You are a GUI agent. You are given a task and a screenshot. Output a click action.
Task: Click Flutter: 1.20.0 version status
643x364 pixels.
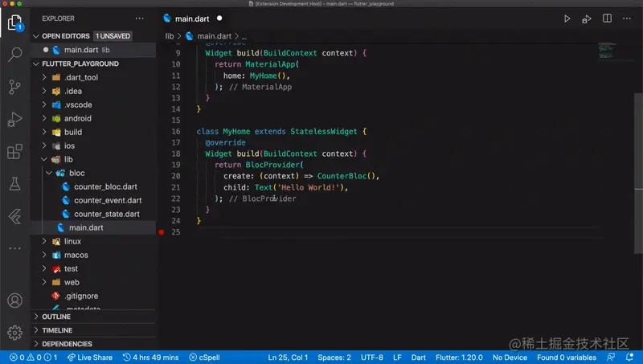pyautogui.click(x=459, y=358)
